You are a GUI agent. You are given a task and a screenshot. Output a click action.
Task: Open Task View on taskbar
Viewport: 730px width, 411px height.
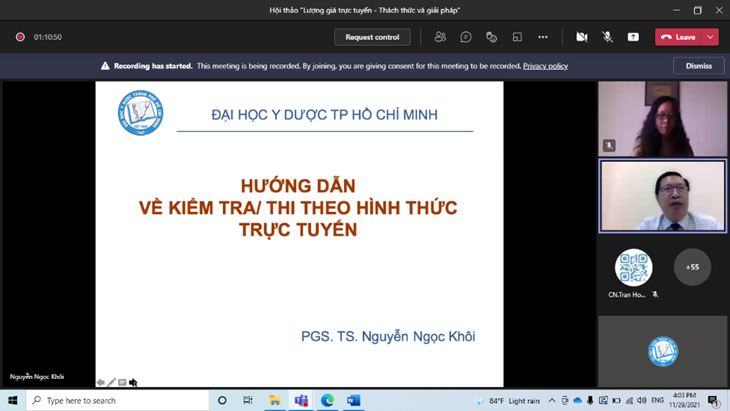pyautogui.click(x=248, y=400)
